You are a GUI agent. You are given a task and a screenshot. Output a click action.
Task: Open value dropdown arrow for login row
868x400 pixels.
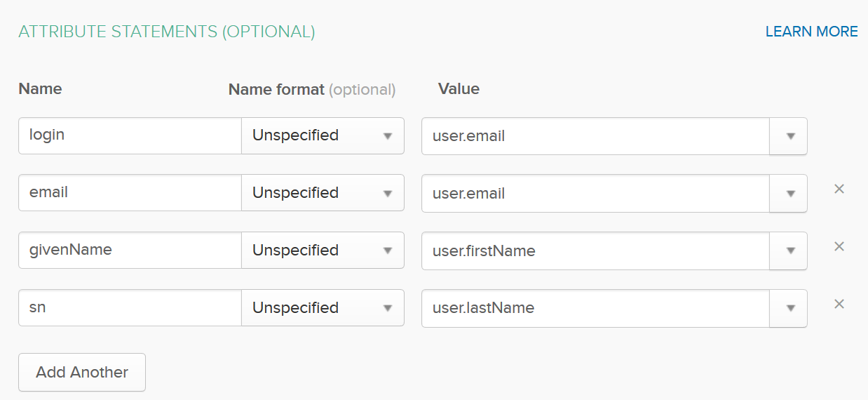click(x=789, y=136)
